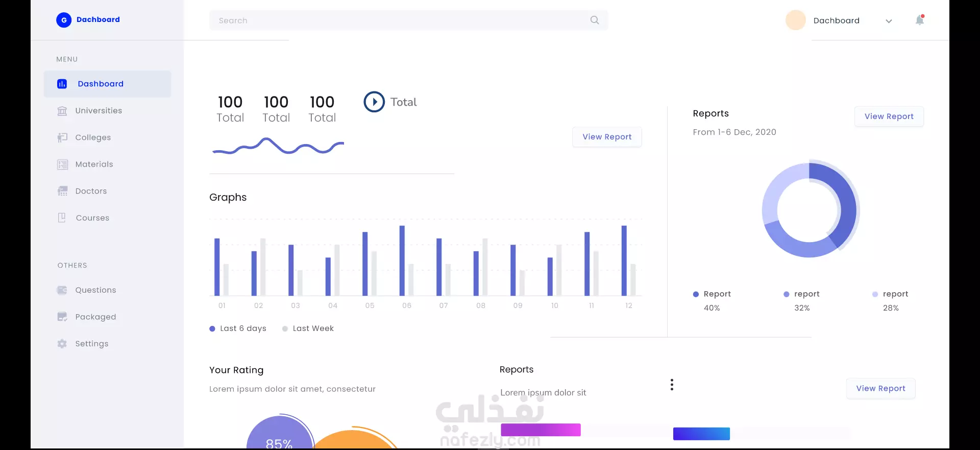Click the blue bar for month 06
This screenshot has width=980, height=450.
[402, 260]
